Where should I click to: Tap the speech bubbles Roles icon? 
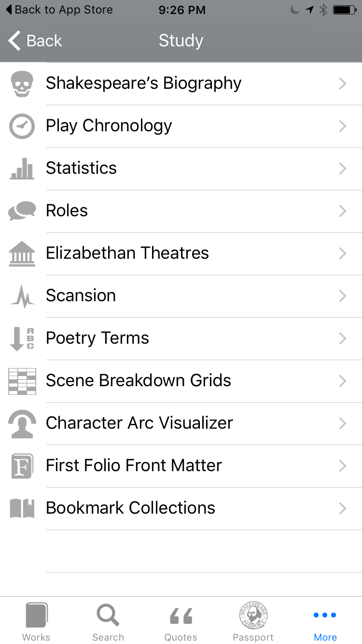(22, 211)
